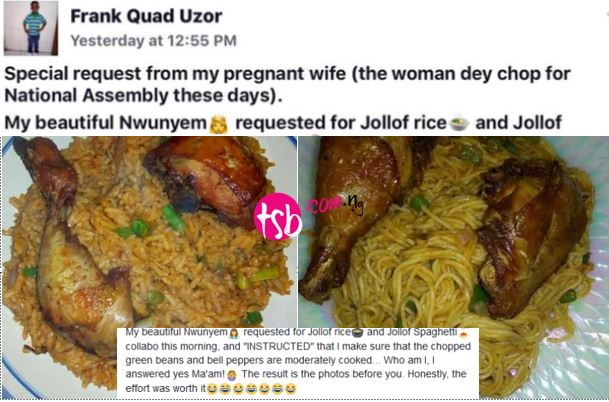Open Frank Quad Uzor's profile picture

tap(31, 28)
